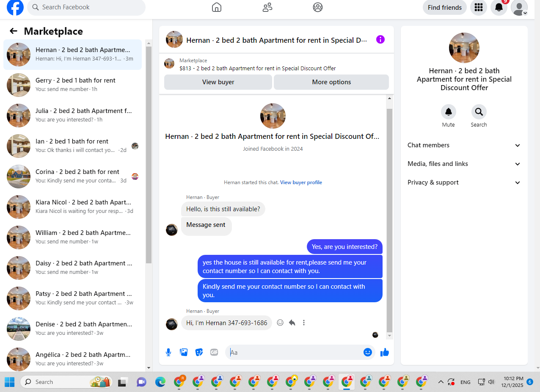The height and width of the screenshot is (392, 540).
Task: Open Task View on the taskbar
Action: 123,382
